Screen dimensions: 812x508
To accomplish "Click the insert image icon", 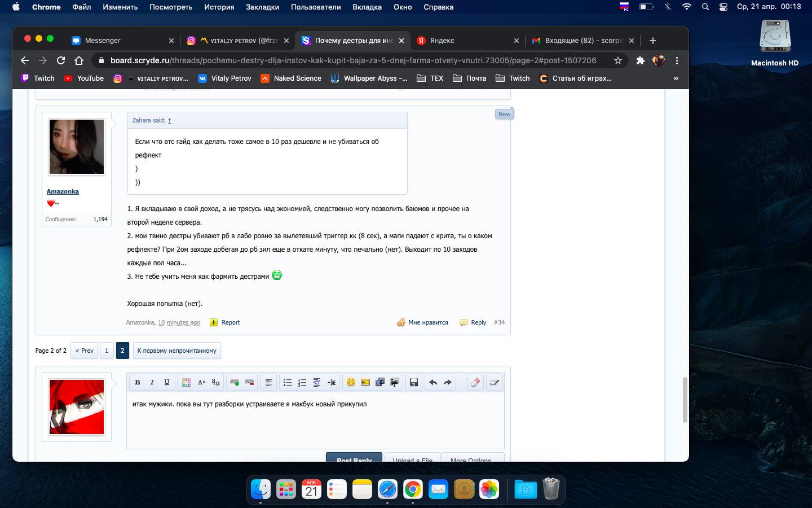I will pos(365,382).
